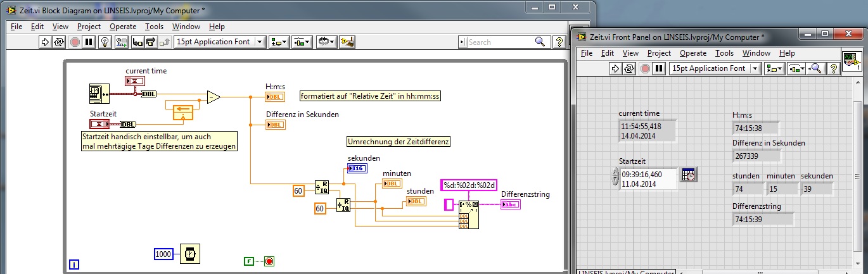Click Step Over icon in toolbar
Image resolution: width=868 pixels, height=274 pixels.
click(151, 42)
